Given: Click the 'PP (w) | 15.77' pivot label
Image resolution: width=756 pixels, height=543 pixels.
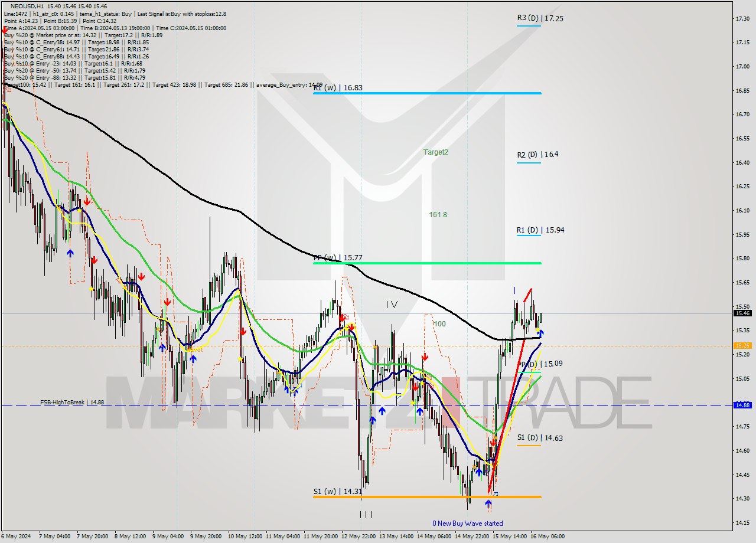Looking at the screenshot, I should [338, 258].
